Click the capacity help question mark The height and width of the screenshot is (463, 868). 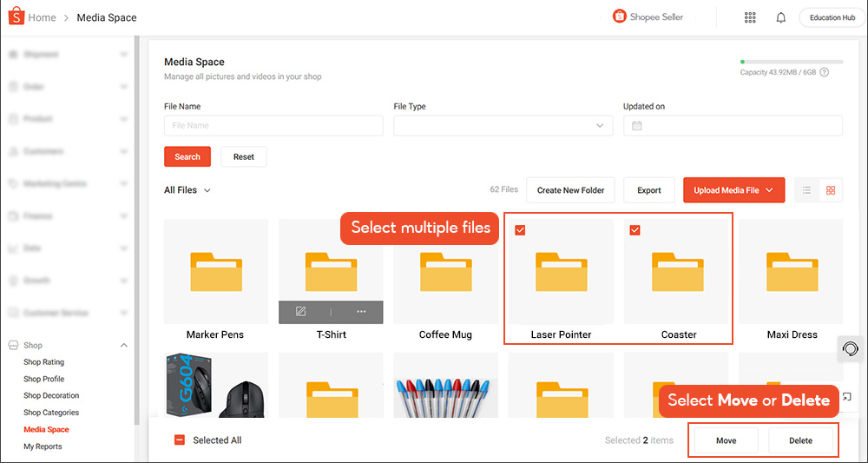(825, 72)
